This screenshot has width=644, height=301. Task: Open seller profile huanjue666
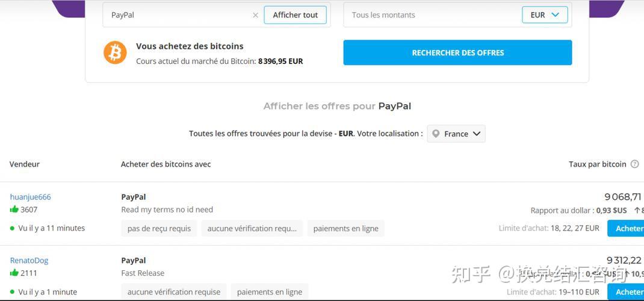click(30, 197)
